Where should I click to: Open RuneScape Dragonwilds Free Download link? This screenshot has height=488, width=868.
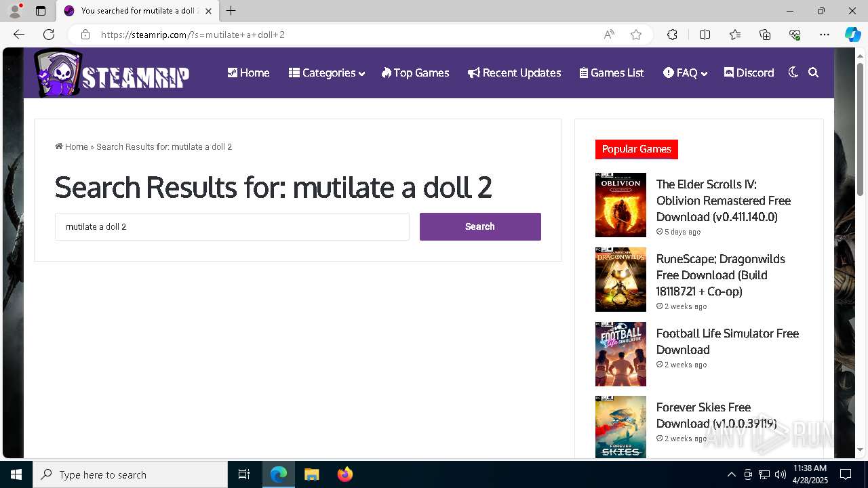click(721, 275)
